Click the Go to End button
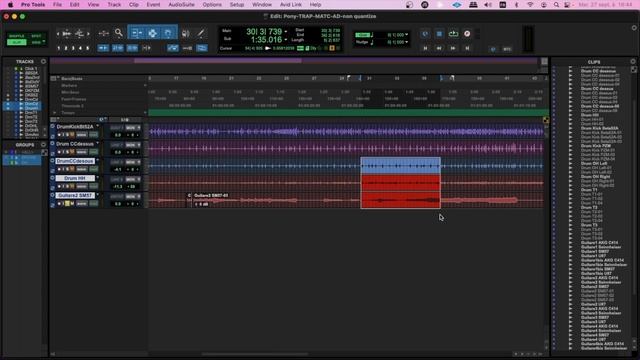The width and height of the screenshot is (640, 360). point(467,48)
